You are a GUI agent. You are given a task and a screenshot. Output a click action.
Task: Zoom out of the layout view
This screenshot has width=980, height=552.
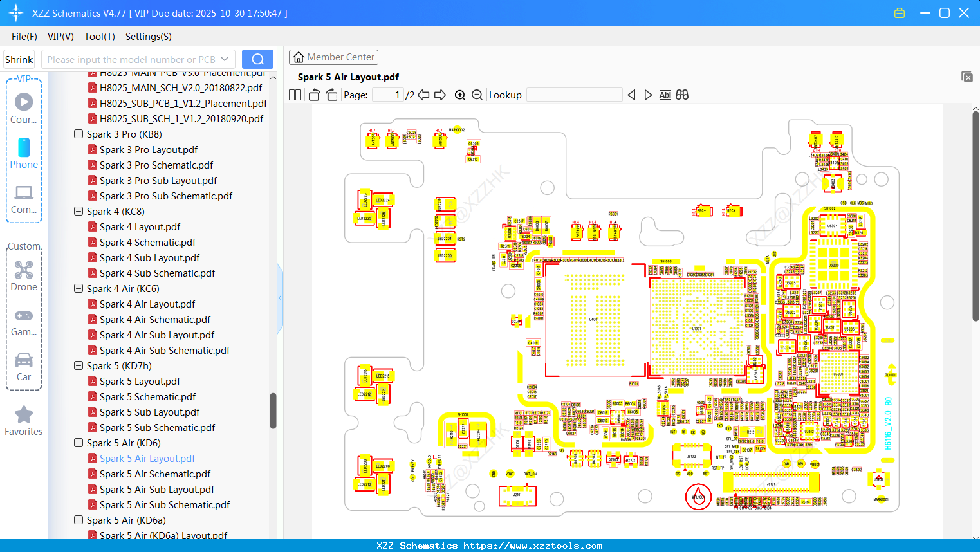[x=476, y=95]
